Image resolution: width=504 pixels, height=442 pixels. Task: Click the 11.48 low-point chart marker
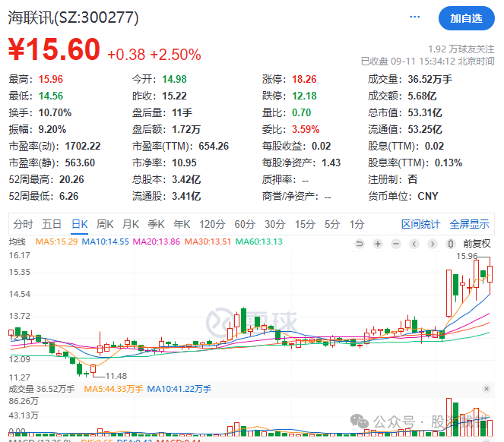point(116,376)
